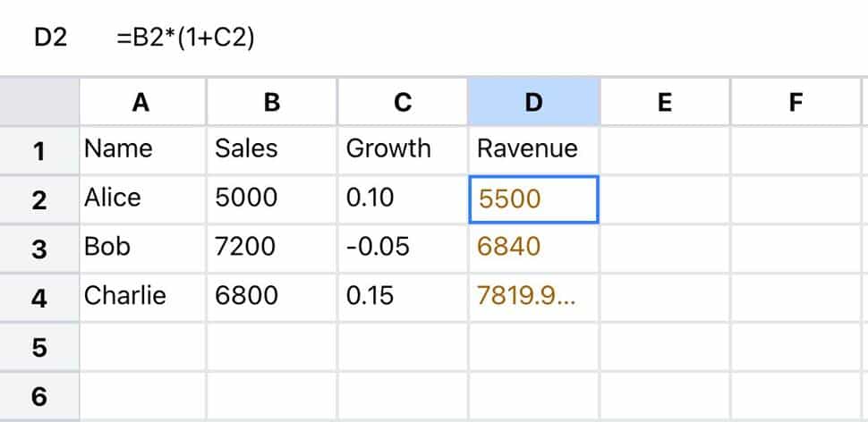Select the cell containing Alice
Screen dimensions: 868x422
coord(141,198)
